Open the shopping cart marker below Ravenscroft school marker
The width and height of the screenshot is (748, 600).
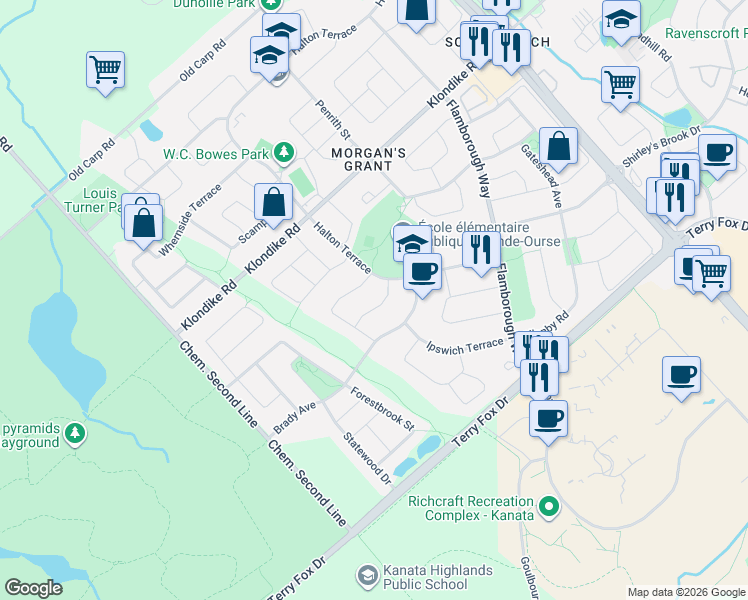620,86
